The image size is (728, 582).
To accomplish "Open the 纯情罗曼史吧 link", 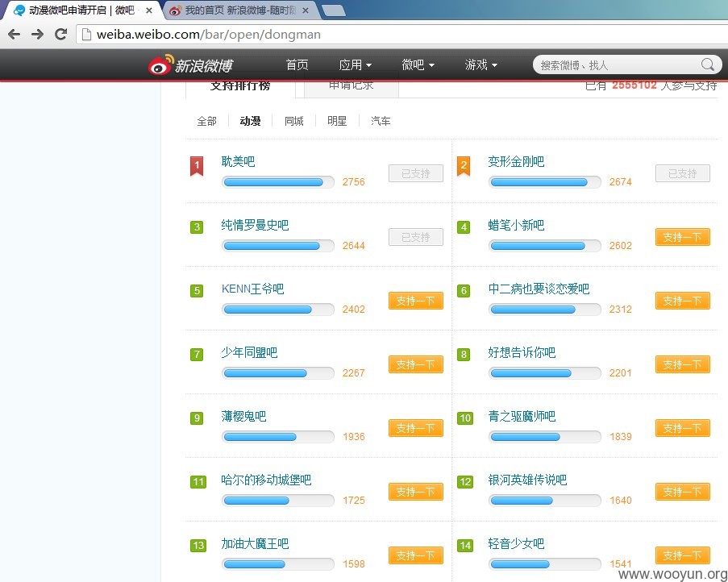I will click(x=255, y=225).
